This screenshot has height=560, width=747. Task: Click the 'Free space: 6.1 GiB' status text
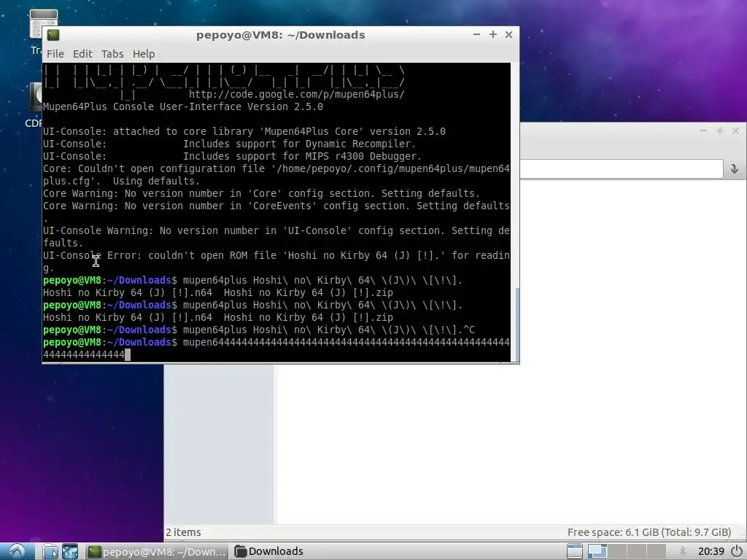pos(649,532)
